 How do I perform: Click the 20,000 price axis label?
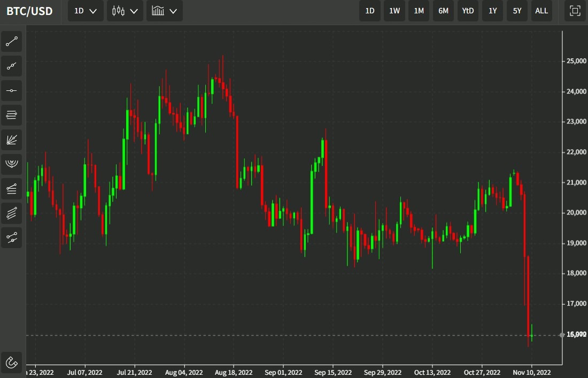576,213
